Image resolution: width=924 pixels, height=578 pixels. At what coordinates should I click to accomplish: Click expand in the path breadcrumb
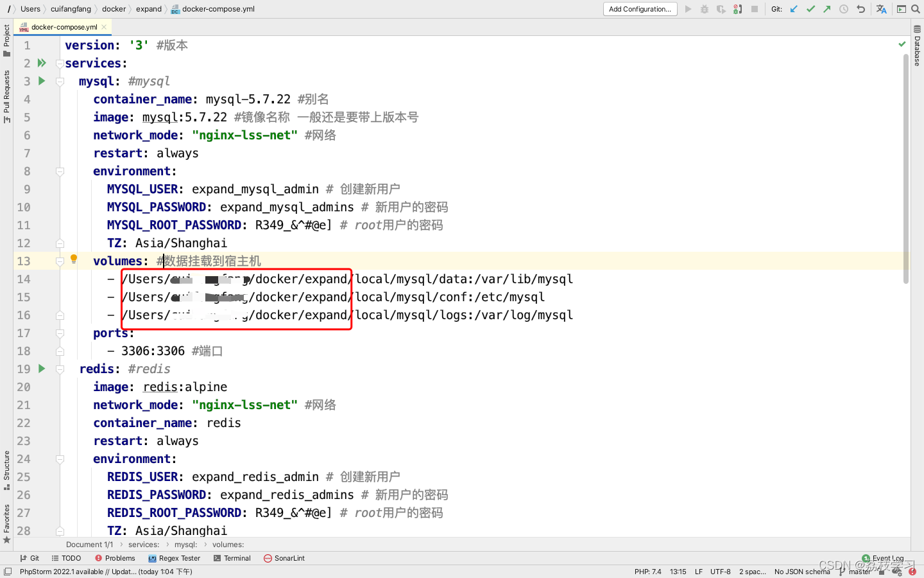pyautogui.click(x=149, y=9)
